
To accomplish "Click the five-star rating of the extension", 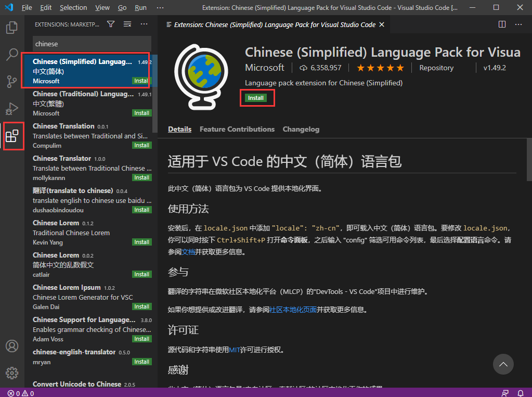I will 380,68.
